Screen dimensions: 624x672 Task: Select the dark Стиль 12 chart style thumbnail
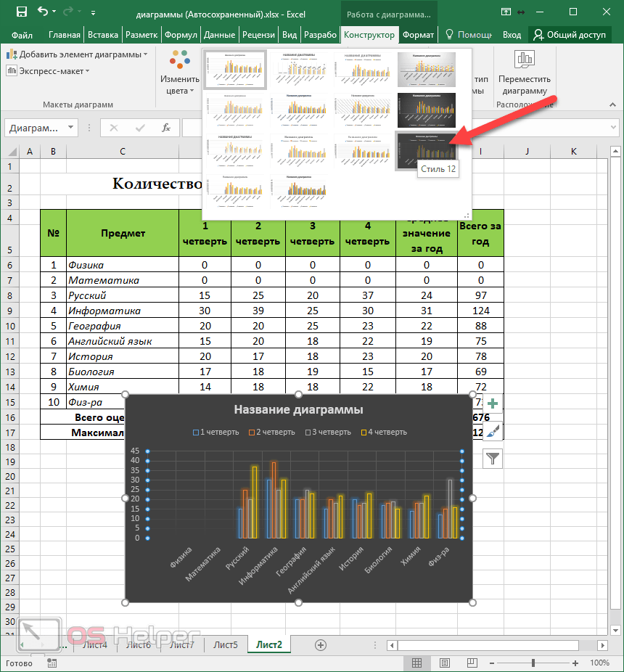point(427,150)
